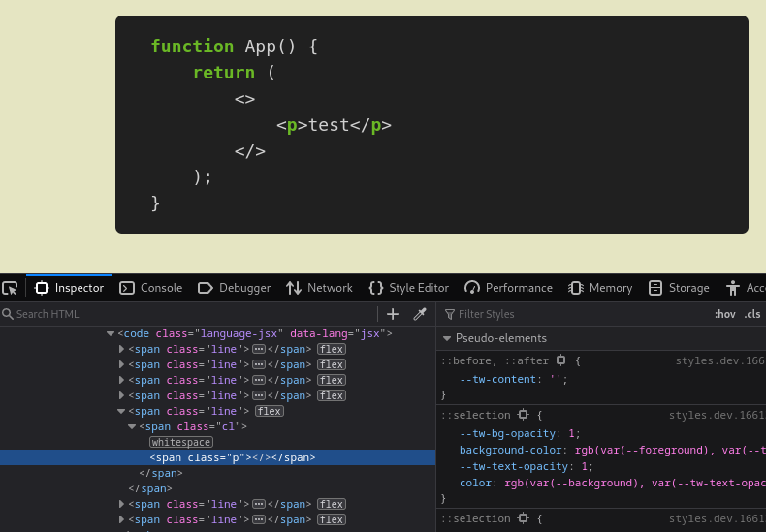Click the 'return' keyword in the code block
Screen dimensions: 766x532
(224, 73)
